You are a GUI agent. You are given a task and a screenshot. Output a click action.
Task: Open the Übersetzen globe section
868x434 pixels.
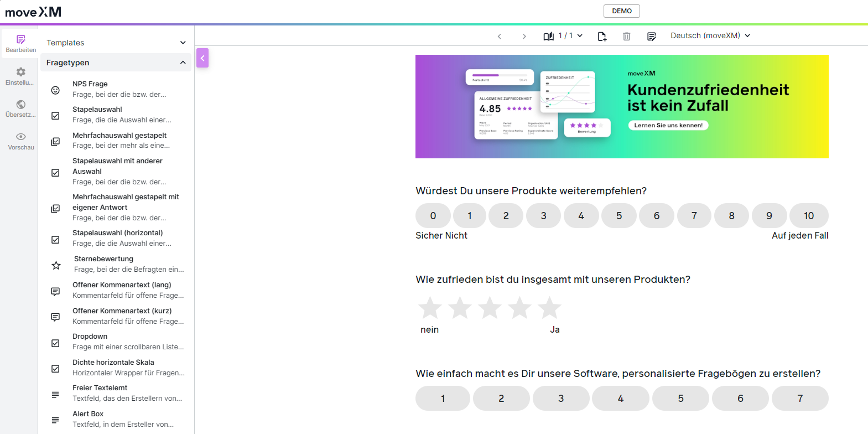pos(20,108)
